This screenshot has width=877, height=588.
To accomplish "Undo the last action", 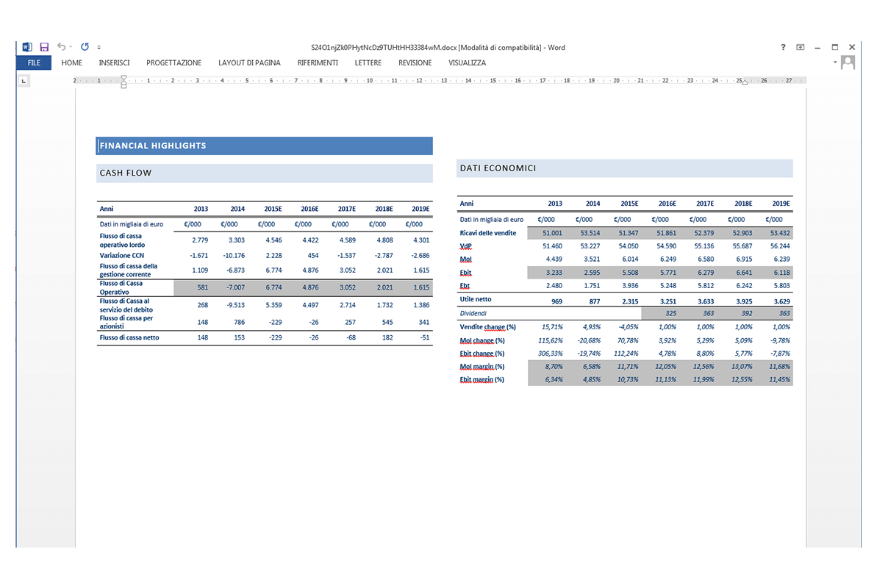I will [61, 47].
